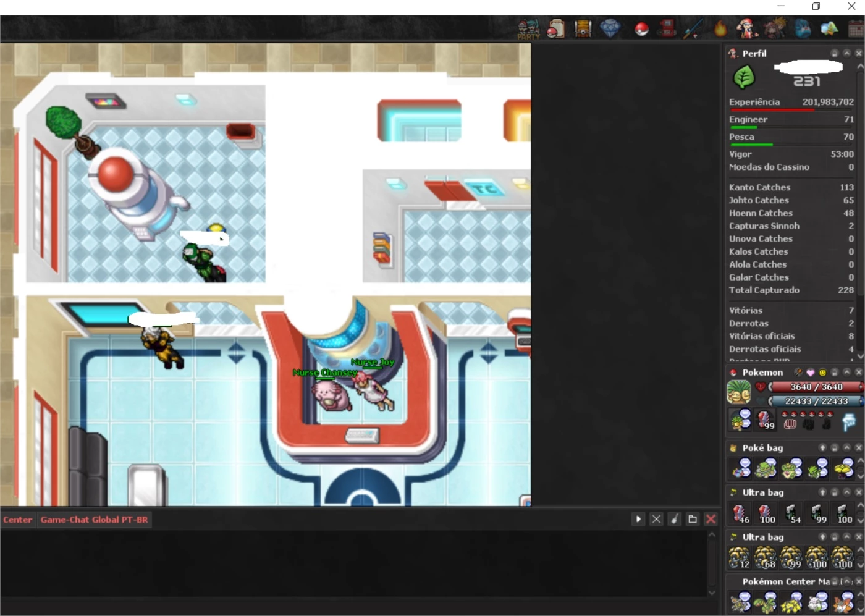Collapse the Pokémon Center panel
The width and height of the screenshot is (865, 616).
pyautogui.click(x=846, y=581)
